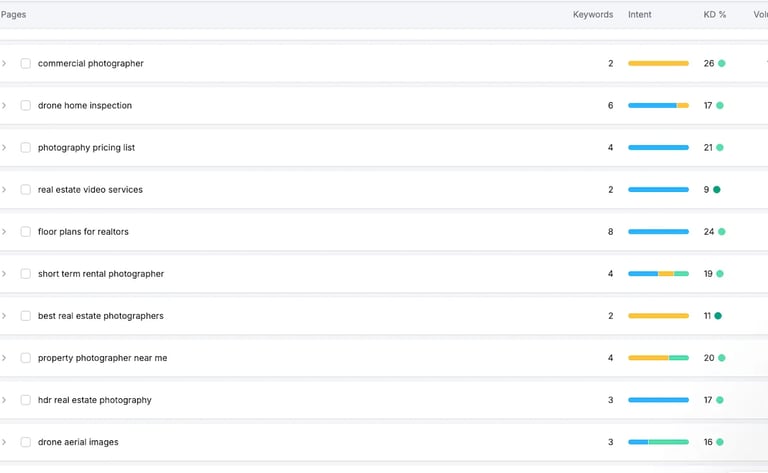This screenshot has height=473, width=768.
Task: Open the short term rental photographer name
Action: coord(101,274)
